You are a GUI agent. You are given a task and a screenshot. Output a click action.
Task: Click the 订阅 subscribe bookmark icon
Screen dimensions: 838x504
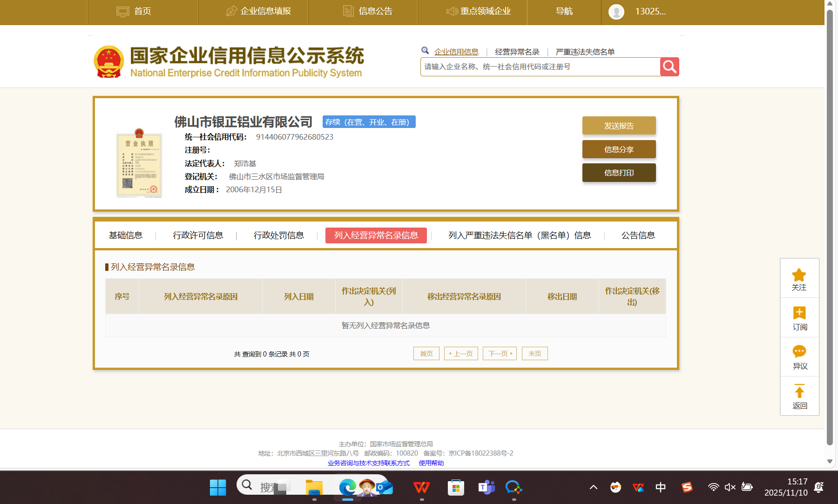pyautogui.click(x=799, y=313)
